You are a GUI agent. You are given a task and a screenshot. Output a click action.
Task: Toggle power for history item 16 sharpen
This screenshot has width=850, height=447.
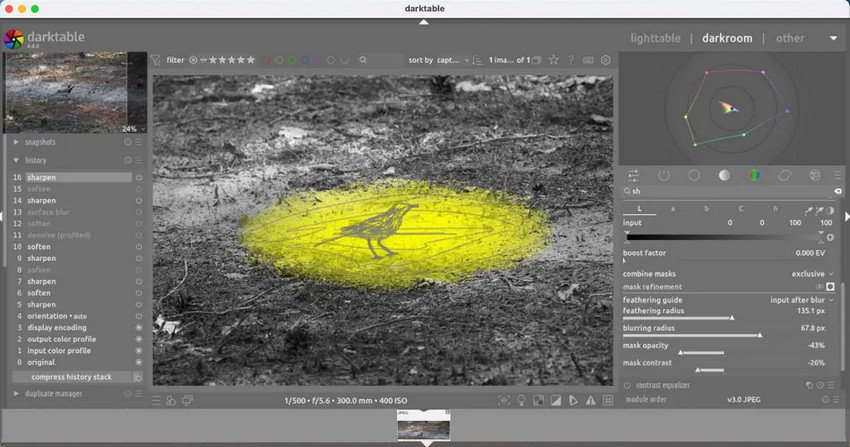tap(139, 177)
